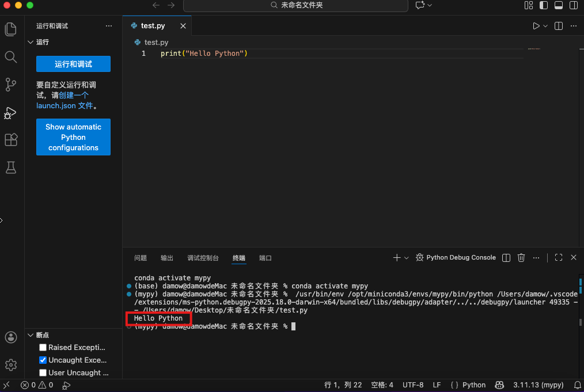Open the Search view icon
This screenshot has width=584, height=392.
[11, 56]
